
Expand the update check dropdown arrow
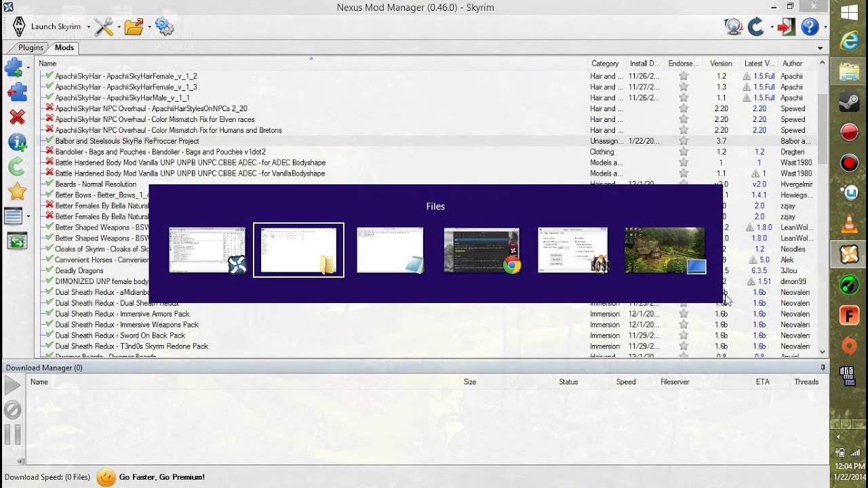[x=770, y=27]
